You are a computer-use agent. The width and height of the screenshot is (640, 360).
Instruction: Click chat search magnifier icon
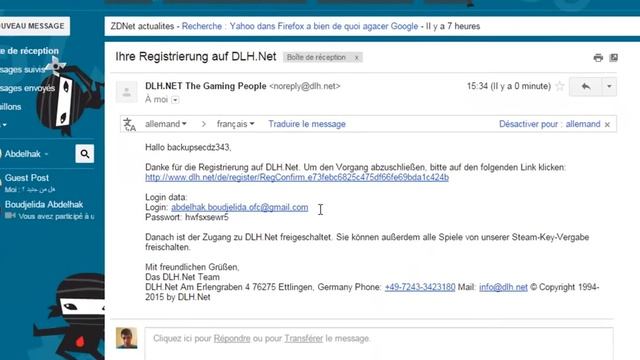click(84, 154)
